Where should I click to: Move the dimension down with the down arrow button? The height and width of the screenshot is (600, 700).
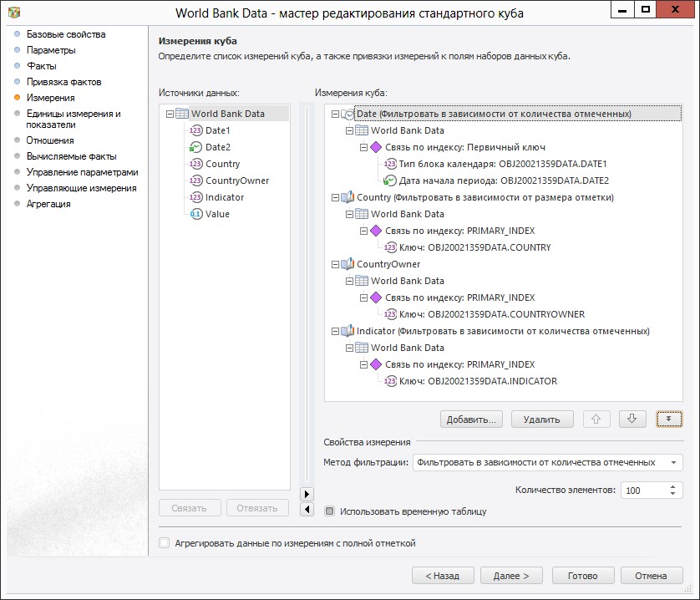632,419
